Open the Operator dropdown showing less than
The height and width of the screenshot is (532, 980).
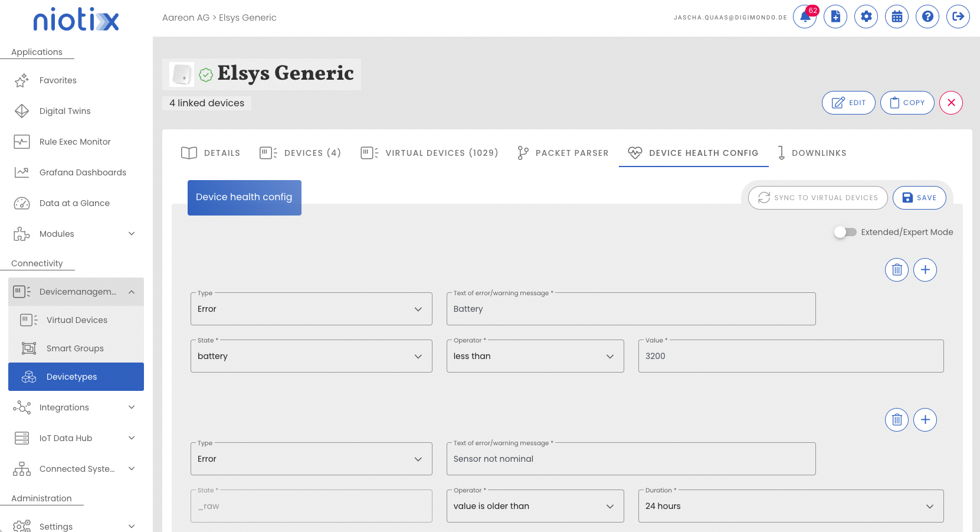pyautogui.click(x=535, y=356)
